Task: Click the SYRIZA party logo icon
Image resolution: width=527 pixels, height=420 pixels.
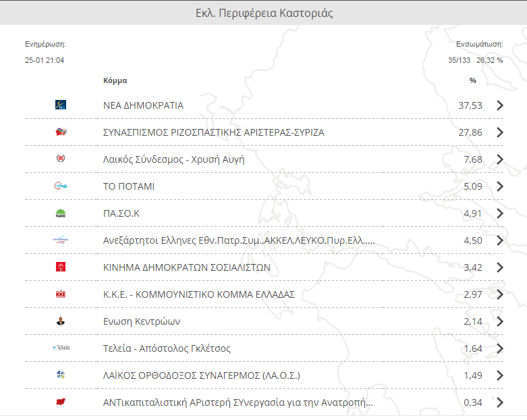Action: tap(61, 132)
